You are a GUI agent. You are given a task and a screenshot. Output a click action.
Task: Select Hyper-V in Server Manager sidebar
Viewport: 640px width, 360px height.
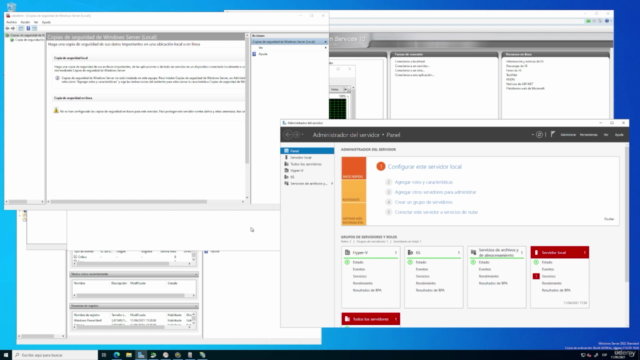tap(307, 170)
